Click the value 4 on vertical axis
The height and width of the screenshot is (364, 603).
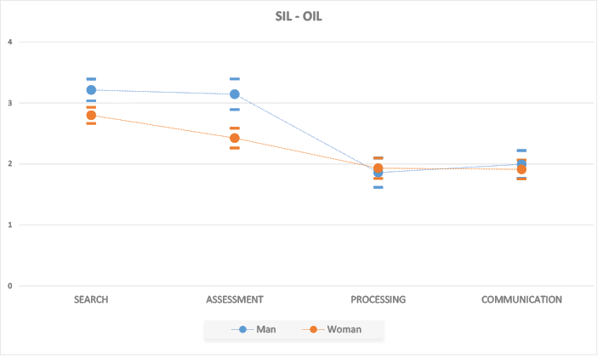[10, 42]
